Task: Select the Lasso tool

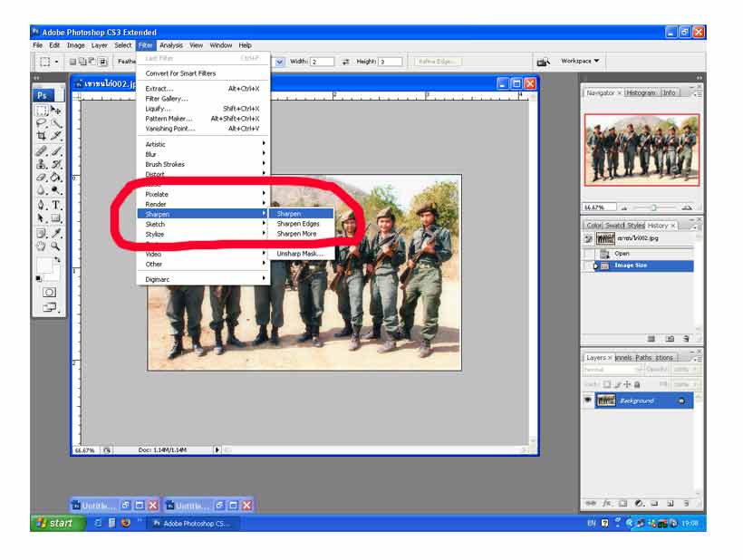Action: pyautogui.click(x=42, y=123)
